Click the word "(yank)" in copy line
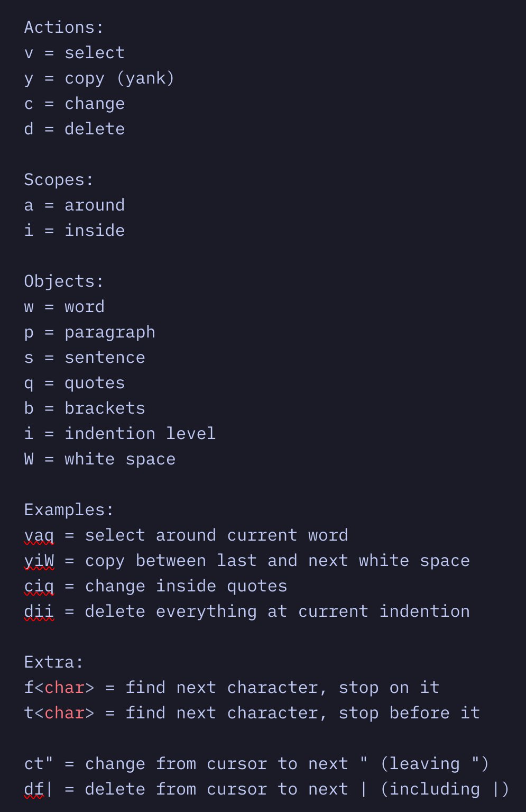526x812 pixels. (145, 78)
